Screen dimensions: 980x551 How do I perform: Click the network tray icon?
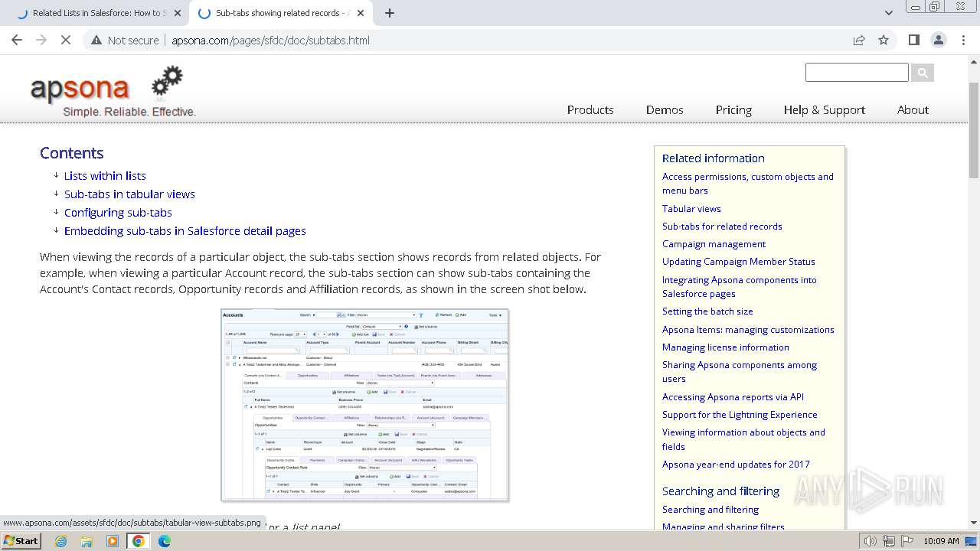(889, 541)
